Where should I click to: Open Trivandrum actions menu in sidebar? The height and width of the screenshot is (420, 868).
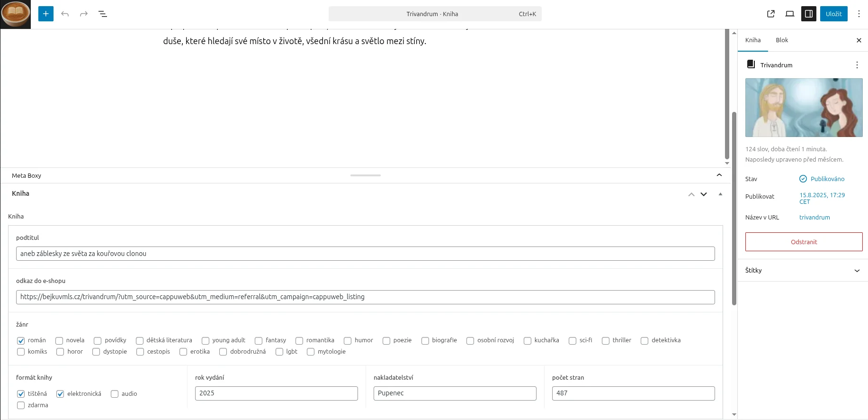pos(857,65)
